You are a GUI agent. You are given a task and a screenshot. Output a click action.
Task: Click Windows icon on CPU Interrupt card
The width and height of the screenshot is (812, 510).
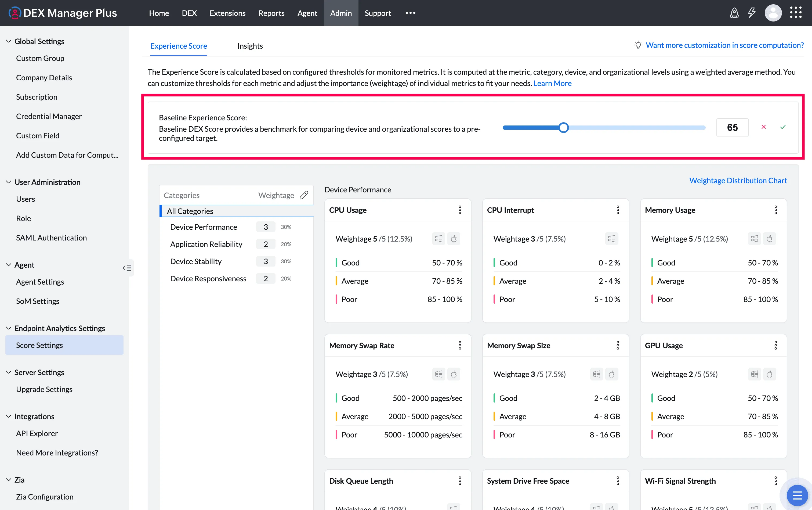(x=611, y=239)
